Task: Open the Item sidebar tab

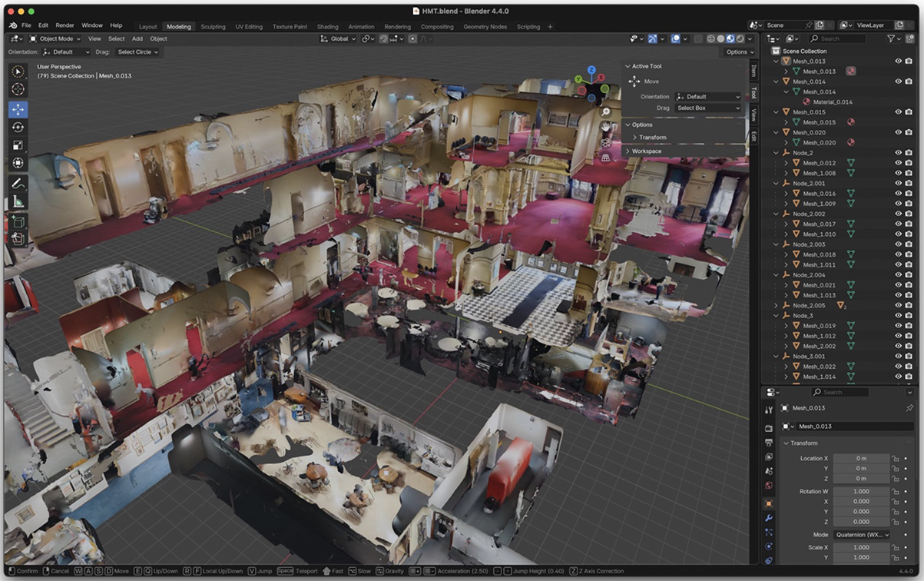Action: (x=753, y=71)
